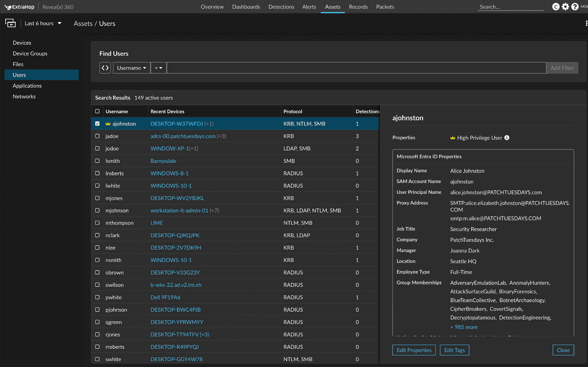Open the Username filter field dropdown

(x=132, y=68)
